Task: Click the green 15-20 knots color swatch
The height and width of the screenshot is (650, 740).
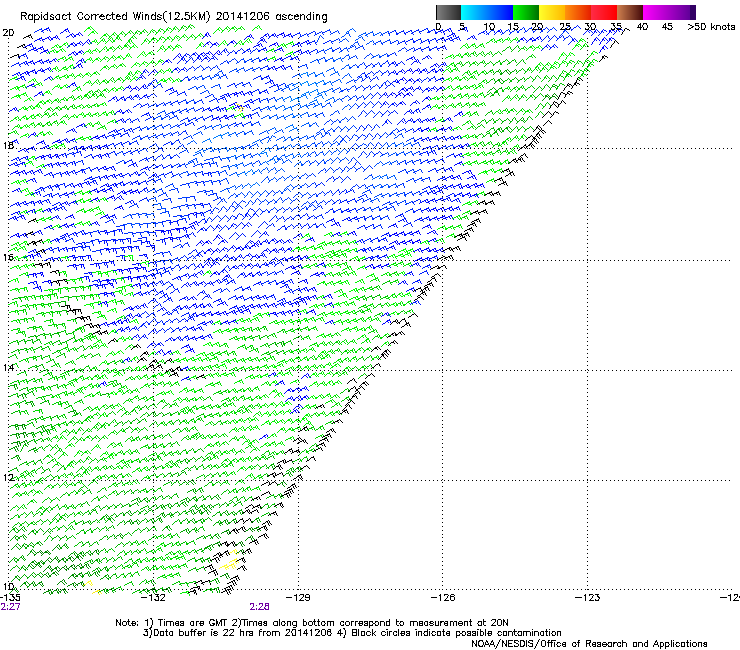Action: [526, 13]
